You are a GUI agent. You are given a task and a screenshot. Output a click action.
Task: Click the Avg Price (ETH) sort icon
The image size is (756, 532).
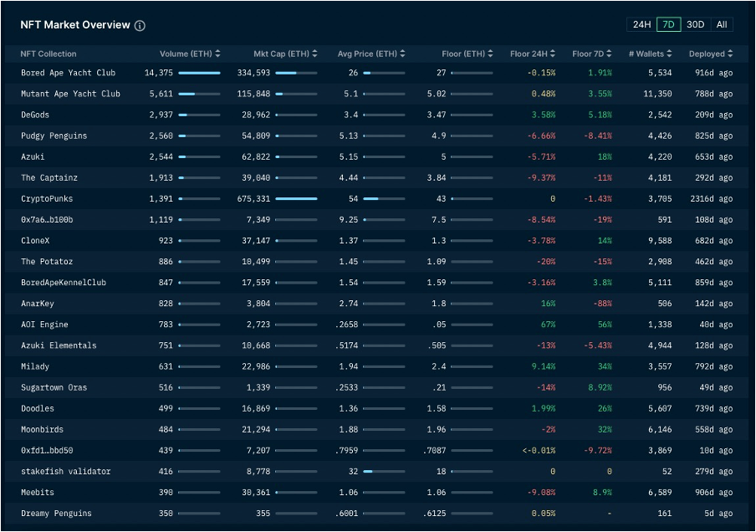[402, 54]
